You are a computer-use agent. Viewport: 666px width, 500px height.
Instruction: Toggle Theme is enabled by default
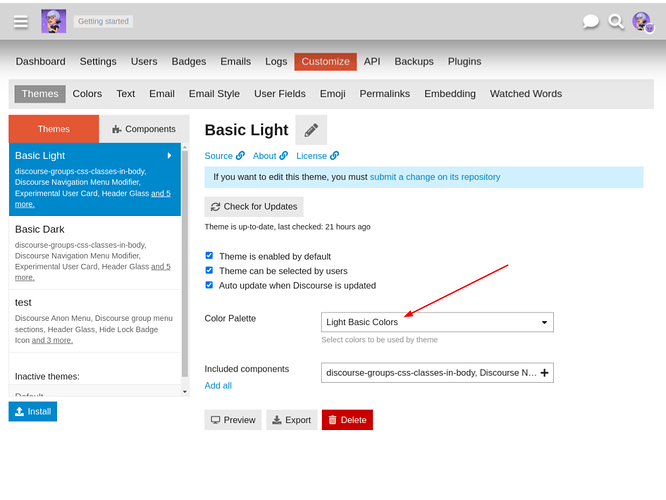(x=209, y=255)
